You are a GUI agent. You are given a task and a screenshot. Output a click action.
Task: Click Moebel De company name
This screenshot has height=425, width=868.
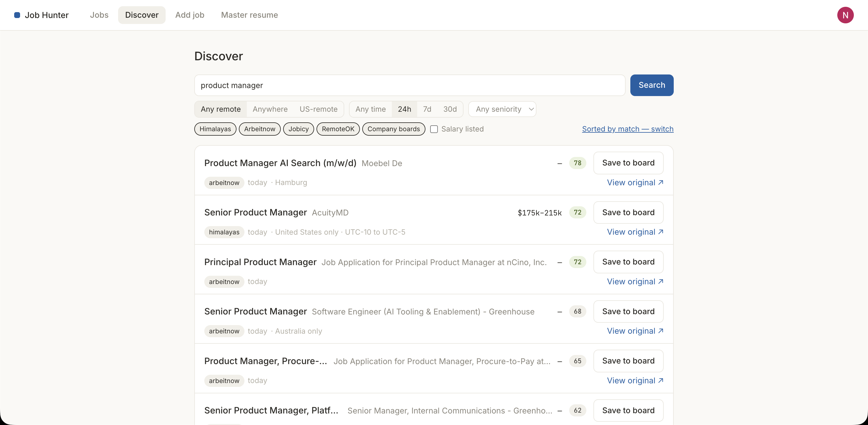[x=381, y=163]
